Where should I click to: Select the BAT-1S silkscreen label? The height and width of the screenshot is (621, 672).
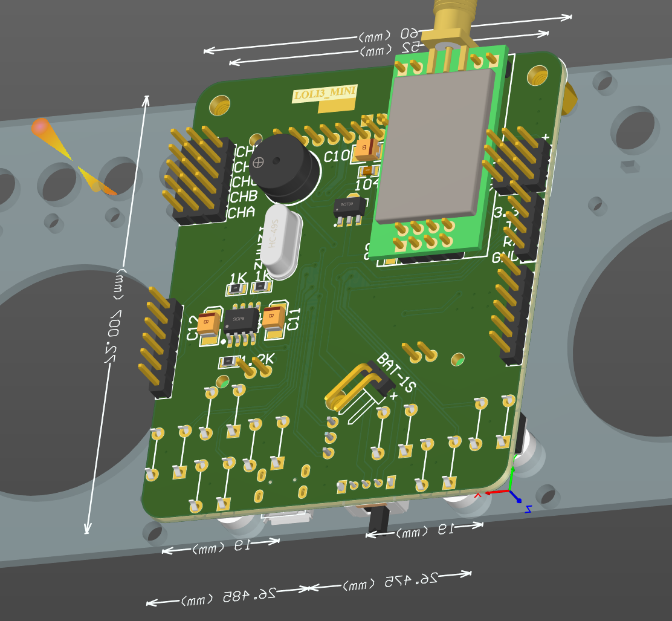(x=396, y=372)
